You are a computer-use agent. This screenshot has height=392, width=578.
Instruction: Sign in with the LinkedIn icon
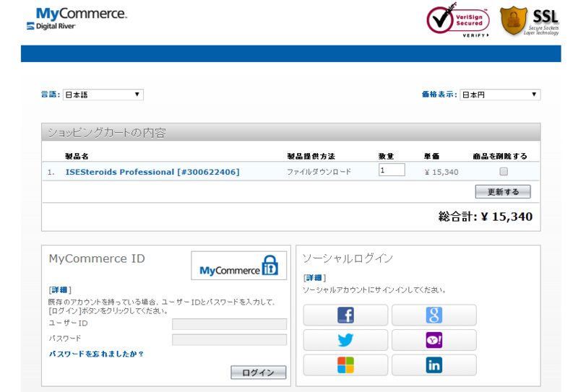point(434,365)
